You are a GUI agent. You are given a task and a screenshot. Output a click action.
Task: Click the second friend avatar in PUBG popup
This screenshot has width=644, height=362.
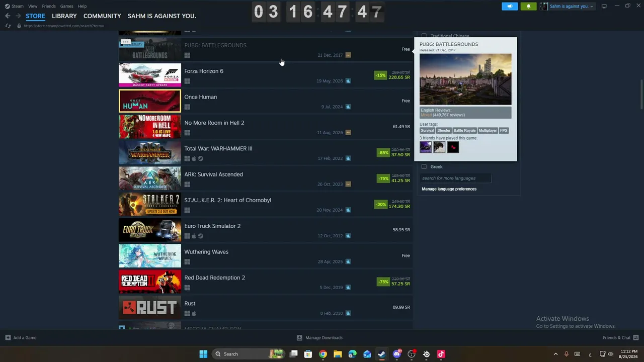[439, 147]
